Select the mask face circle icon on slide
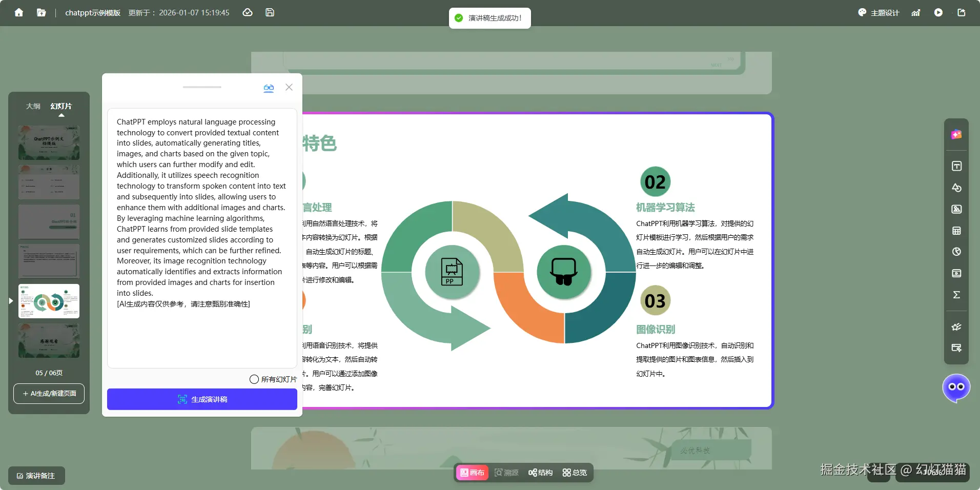Viewport: 980px width, 490px height. point(564,272)
